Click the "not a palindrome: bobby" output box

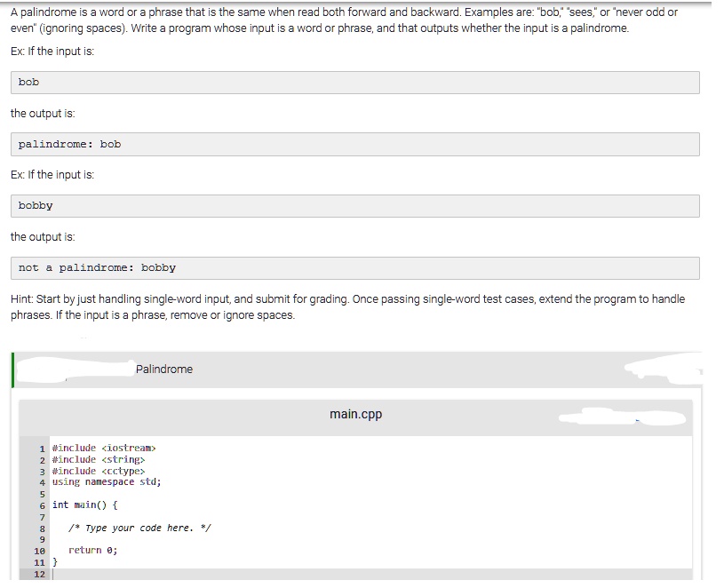[x=355, y=267]
